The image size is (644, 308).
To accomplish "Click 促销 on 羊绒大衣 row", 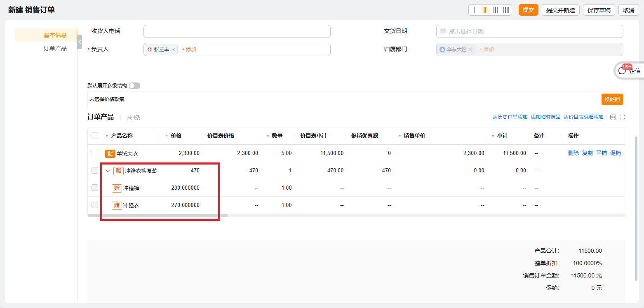I will coord(616,153).
